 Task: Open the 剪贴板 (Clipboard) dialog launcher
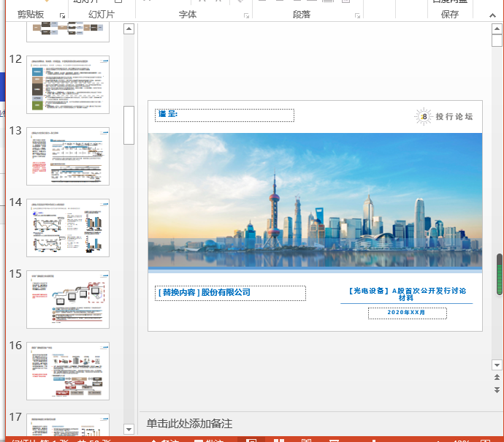tap(63, 15)
